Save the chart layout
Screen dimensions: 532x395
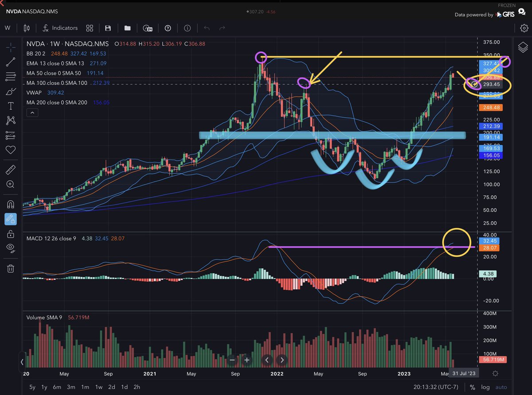point(108,28)
